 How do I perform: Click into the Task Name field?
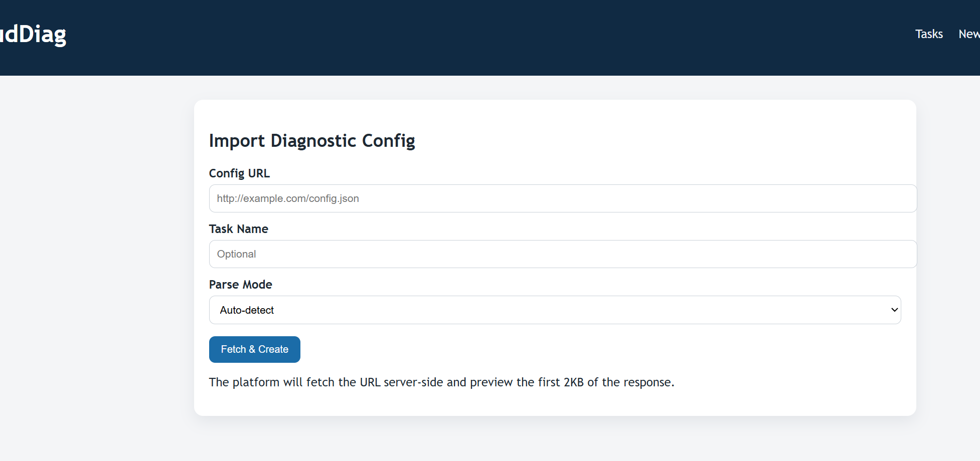coord(562,254)
